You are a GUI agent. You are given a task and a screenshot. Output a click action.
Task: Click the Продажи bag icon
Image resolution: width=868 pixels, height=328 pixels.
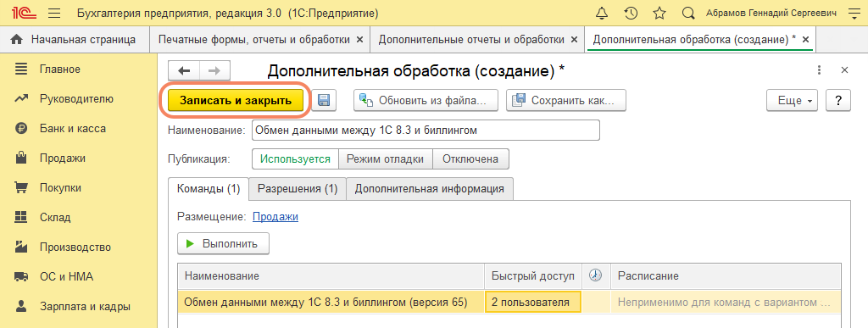(21, 158)
